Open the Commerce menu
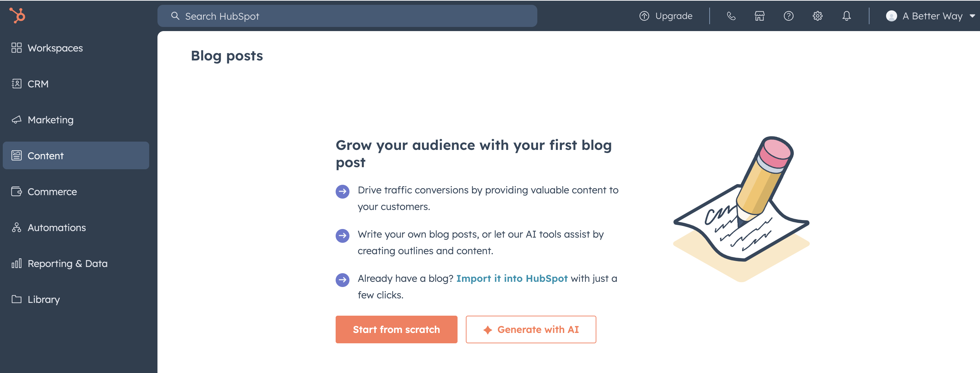Viewport: 980px width, 373px height. (x=52, y=191)
